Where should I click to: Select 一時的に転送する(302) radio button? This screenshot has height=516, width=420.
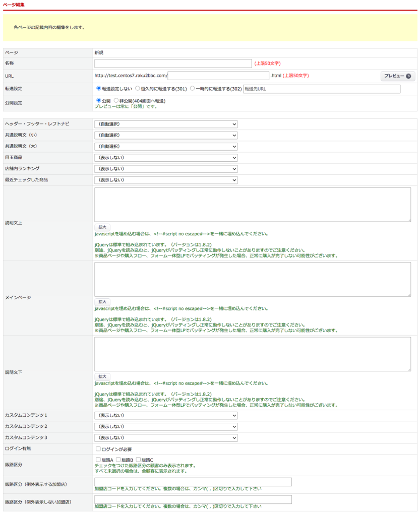pos(192,89)
